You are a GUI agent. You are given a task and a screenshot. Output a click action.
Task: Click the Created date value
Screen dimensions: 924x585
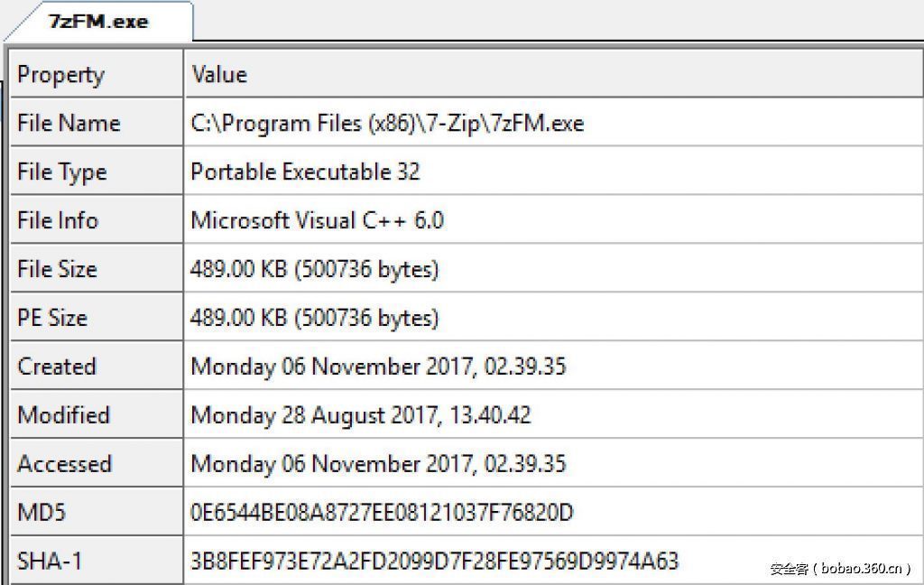pos(378,367)
